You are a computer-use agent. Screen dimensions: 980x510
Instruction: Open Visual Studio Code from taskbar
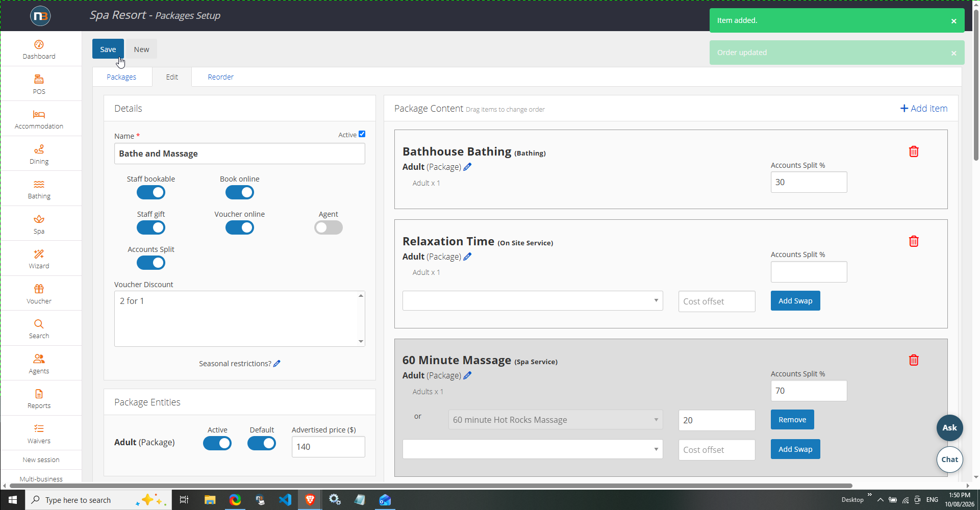(x=285, y=500)
